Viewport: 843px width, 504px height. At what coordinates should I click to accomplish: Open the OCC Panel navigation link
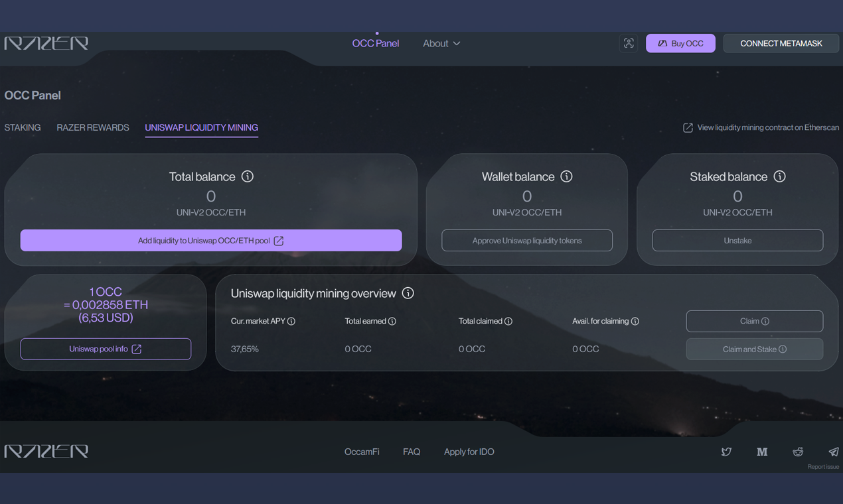(375, 42)
